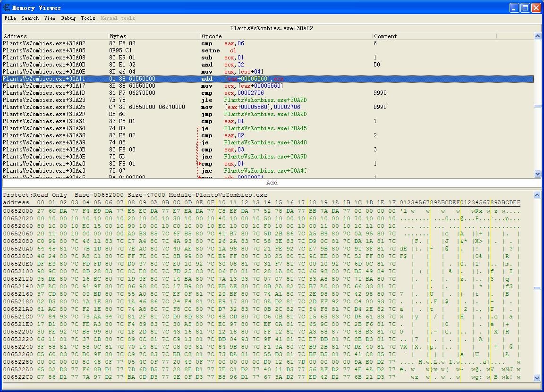Screen dimensions: 544x392
Task: Click hex row address 006522C0
Action: (x=17, y=377)
